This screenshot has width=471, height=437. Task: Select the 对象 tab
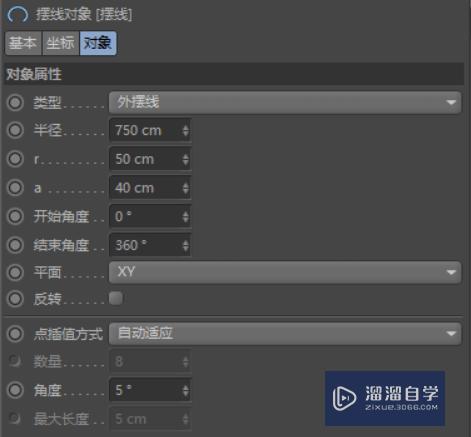pos(98,43)
